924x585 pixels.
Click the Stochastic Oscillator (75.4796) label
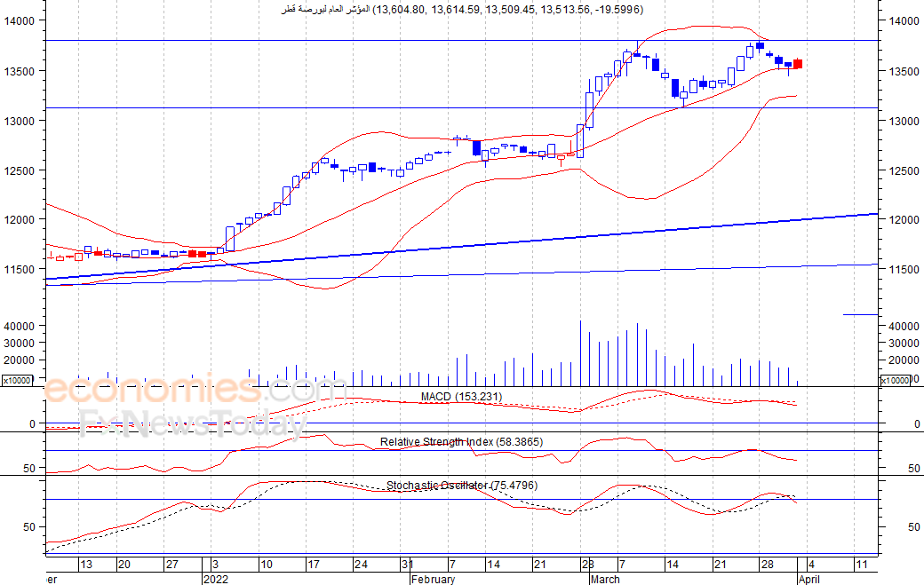point(462,486)
